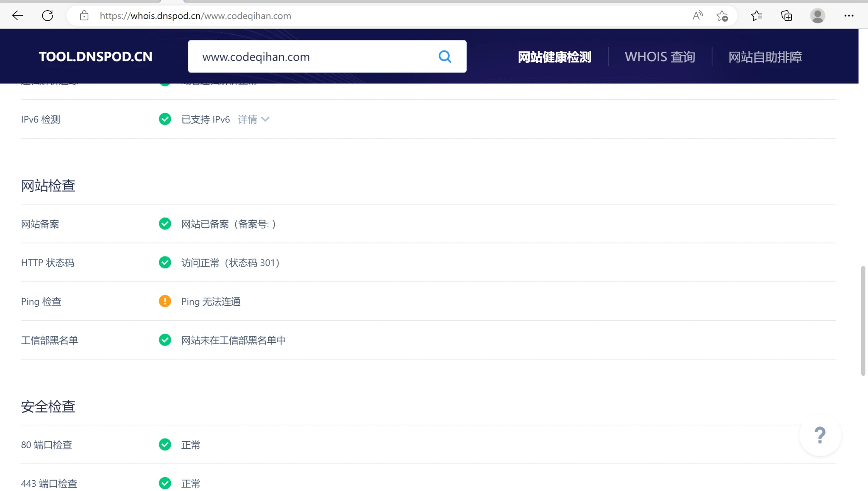Click the browser back arrow
Image resolution: width=868 pixels, height=491 pixels.
click(17, 16)
